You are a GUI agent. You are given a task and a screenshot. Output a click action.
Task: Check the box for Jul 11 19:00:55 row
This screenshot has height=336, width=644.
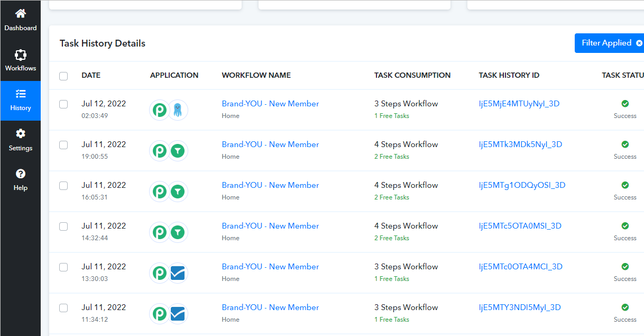click(63, 145)
